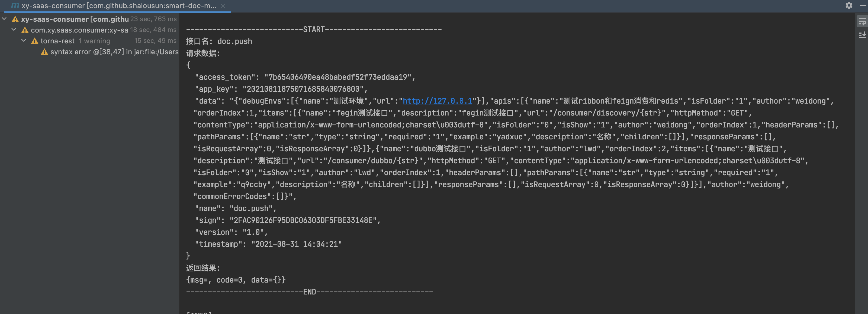Close the xy-saas-consumer run tab
868x314 pixels.
click(223, 6)
